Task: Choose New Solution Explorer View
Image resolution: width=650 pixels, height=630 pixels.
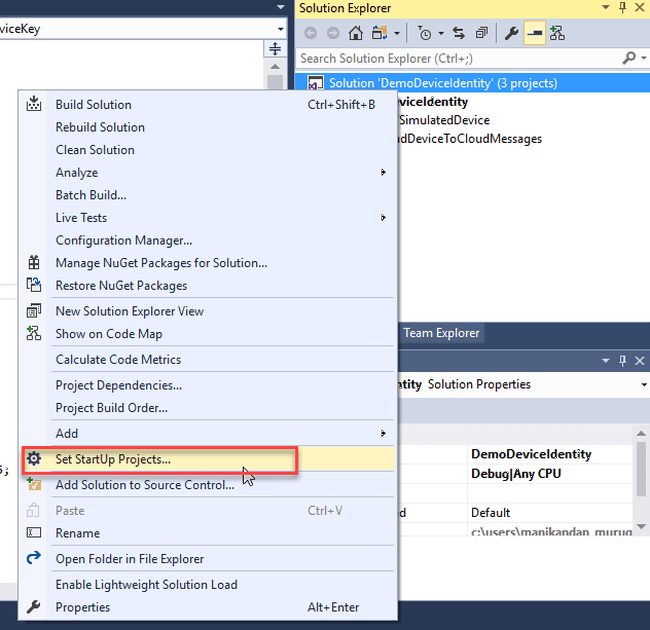Action: click(x=209, y=311)
